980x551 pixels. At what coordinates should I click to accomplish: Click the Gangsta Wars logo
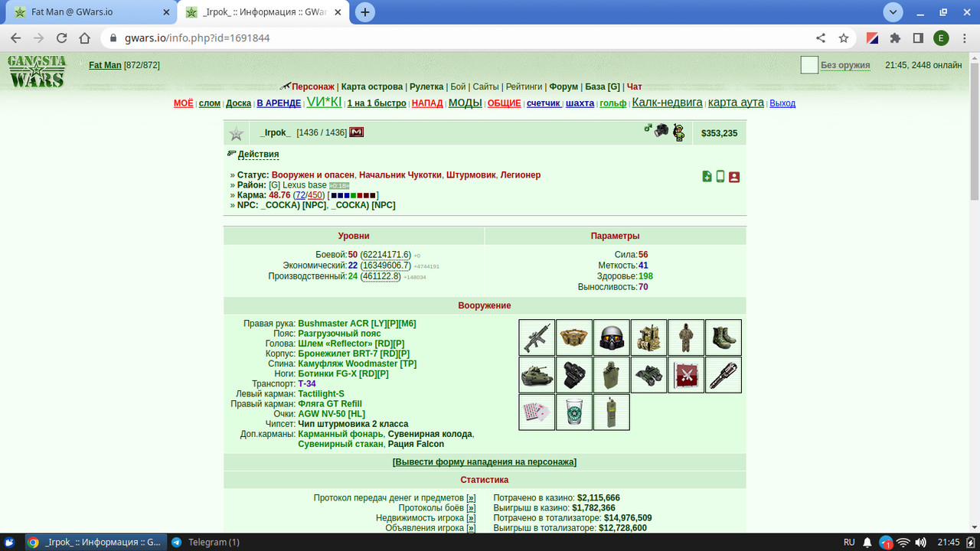click(x=37, y=71)
